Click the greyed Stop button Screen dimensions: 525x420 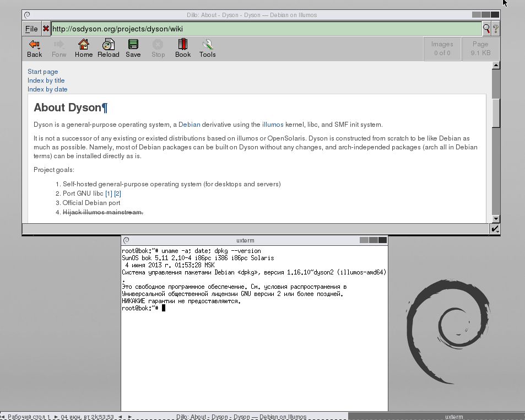click(158, 49)
